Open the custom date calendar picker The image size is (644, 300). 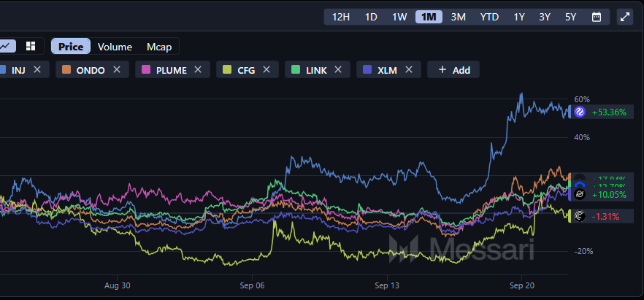(597, 17)
